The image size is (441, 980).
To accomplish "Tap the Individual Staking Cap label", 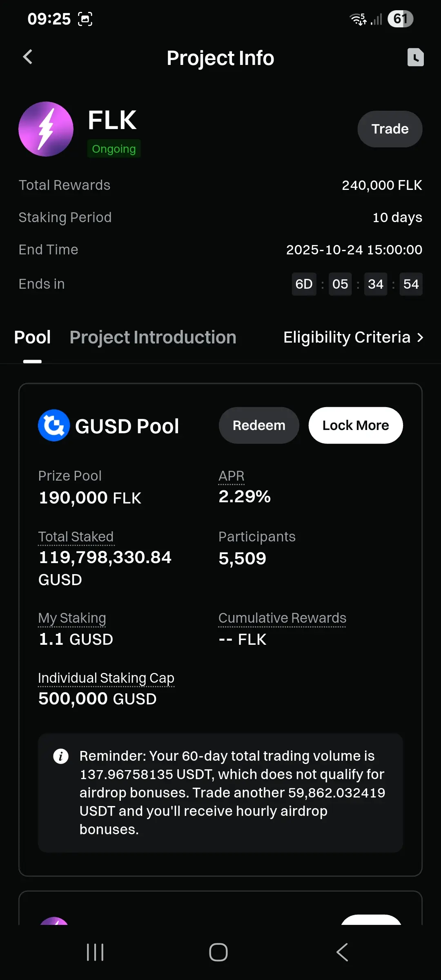I will [106, 678].
